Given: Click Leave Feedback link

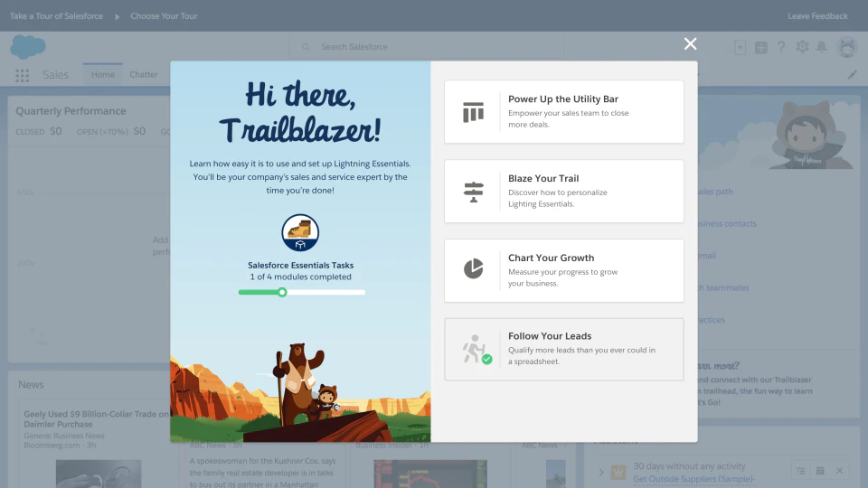Looking at the screenshot, I should pos(817,16).
